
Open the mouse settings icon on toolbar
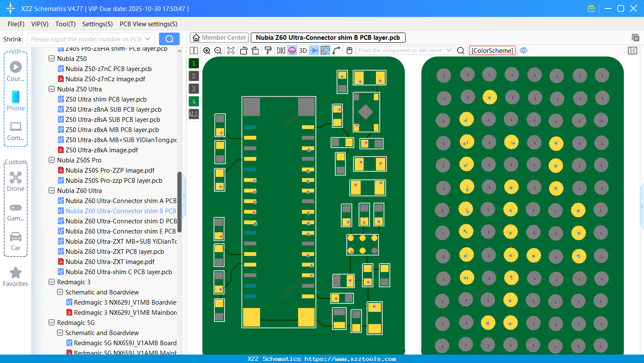pos(349,50)
